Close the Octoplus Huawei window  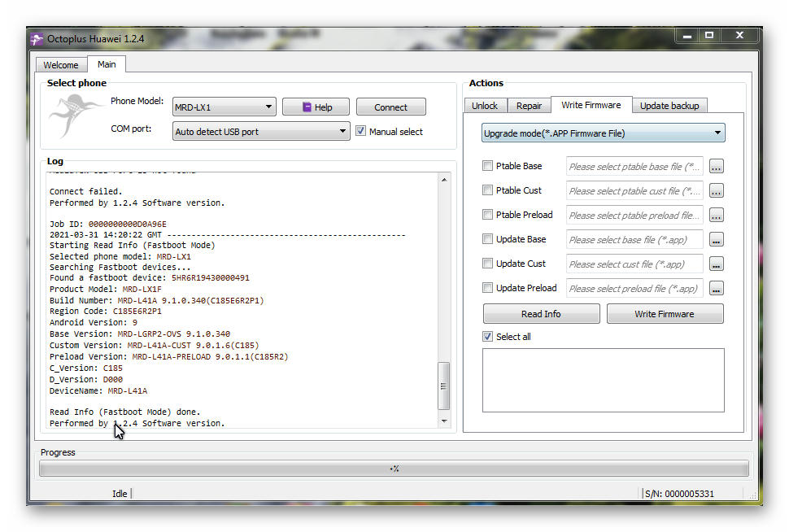pos(739,35)
